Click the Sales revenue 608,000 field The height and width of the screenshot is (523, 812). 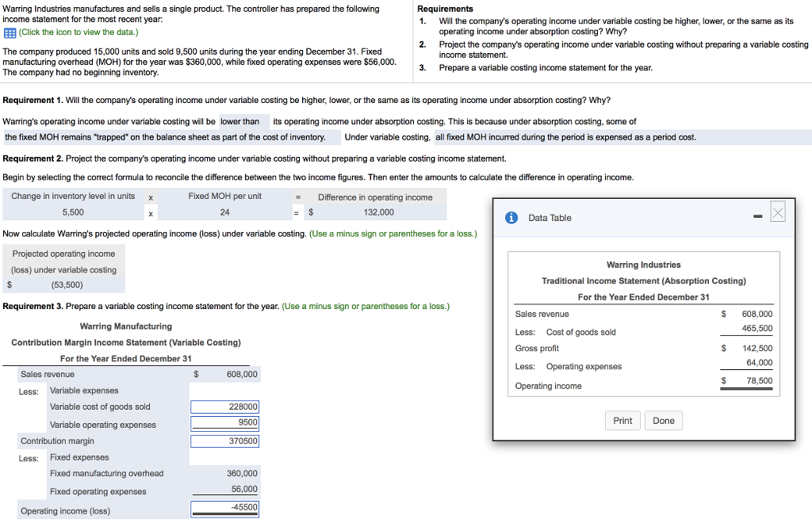pyautogui.click(x=225, y=374)
